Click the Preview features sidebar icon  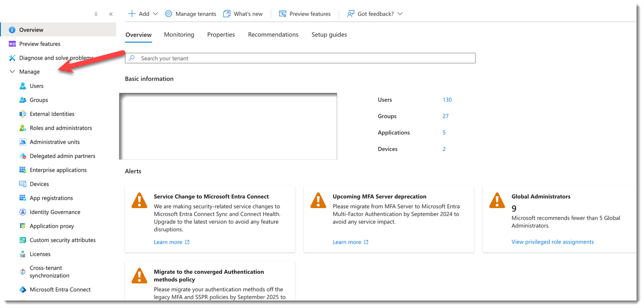click(x=12, y=44)
